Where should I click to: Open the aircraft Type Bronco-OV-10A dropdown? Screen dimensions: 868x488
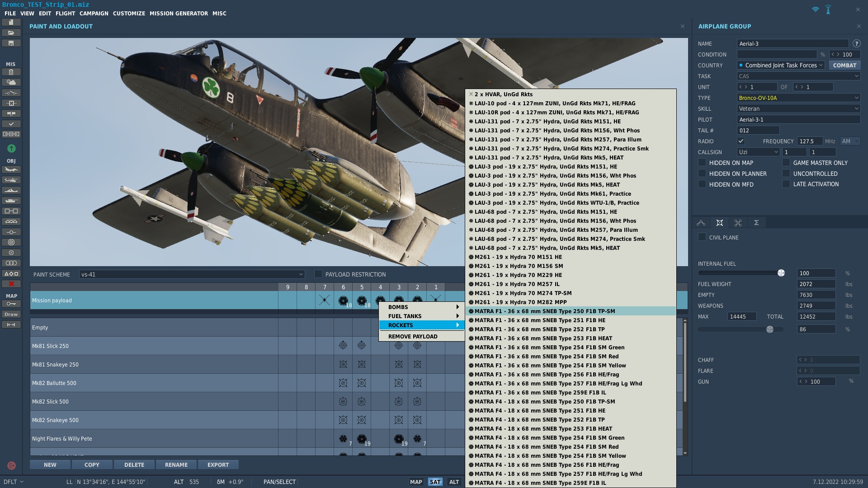click(x=798, y=98)
